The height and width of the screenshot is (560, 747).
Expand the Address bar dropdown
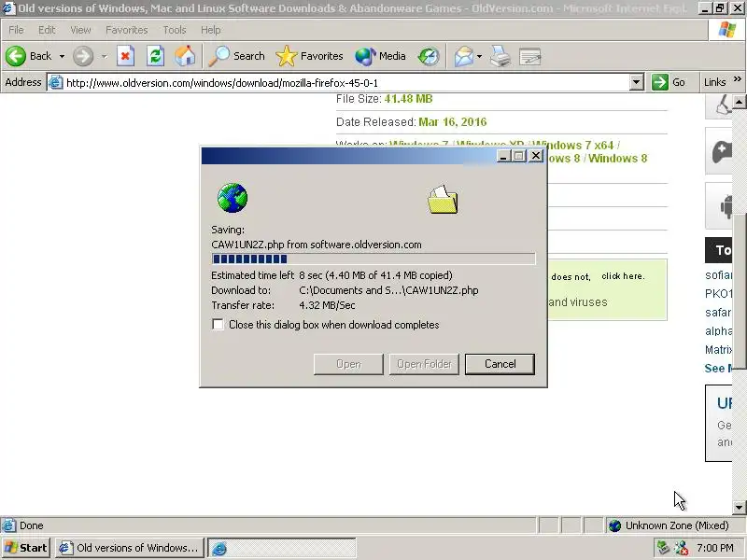coord(637,82)
